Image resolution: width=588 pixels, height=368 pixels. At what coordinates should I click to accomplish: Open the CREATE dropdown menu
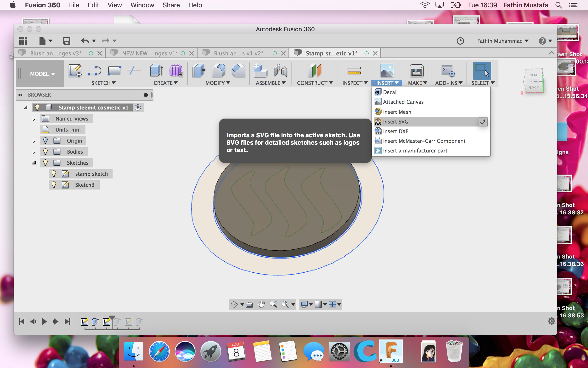[x=165, y=83]
